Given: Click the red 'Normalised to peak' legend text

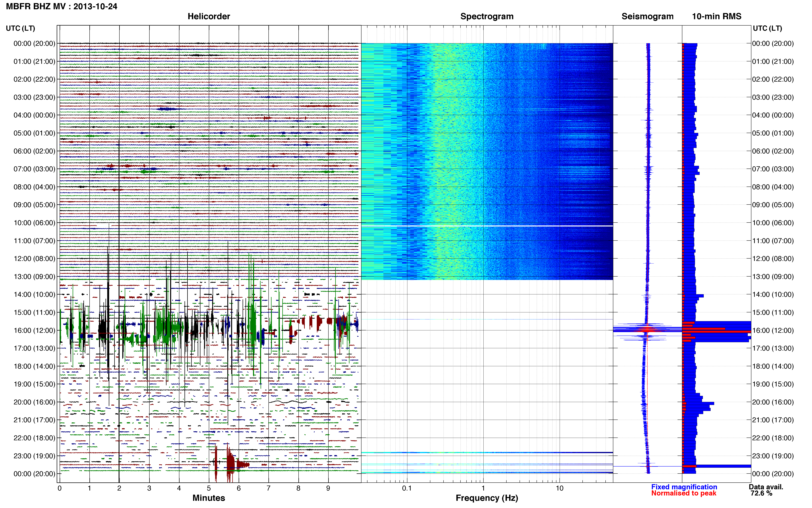Looking at the screenshot, I should (684, 493).
